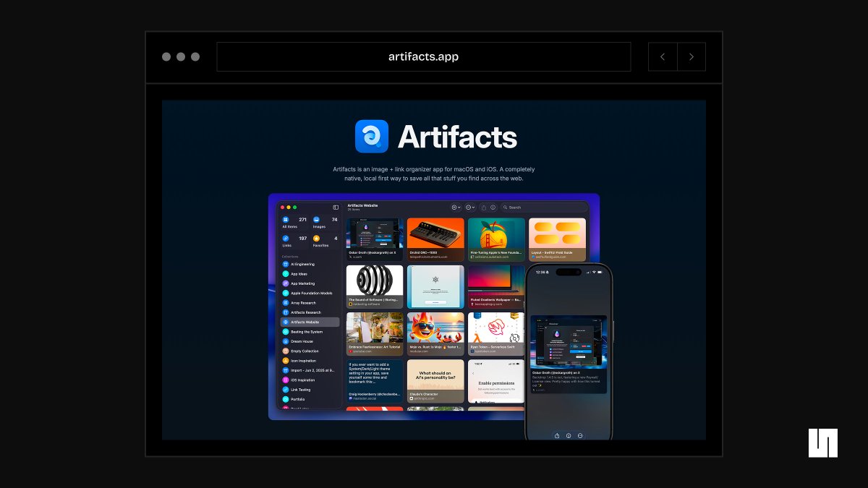868x488 pixels.
Task: Select the Artifacts Website collection
Action: pyautogui.click(x=310, y=322)
